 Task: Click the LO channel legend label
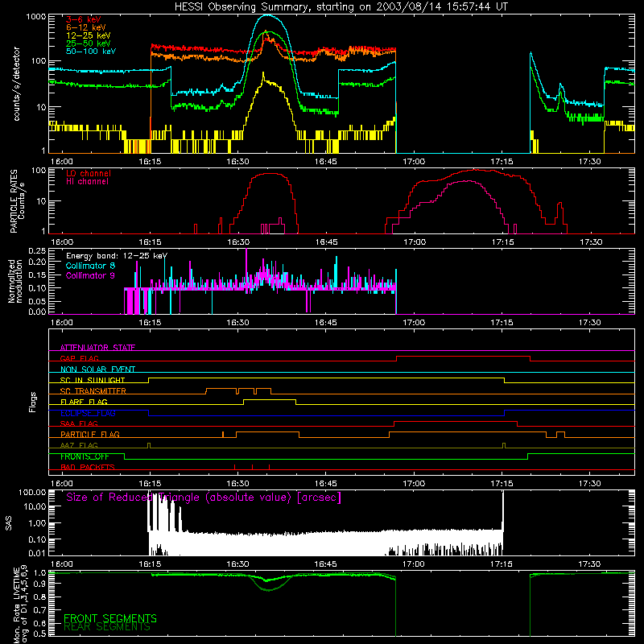[x=89, y=173]
